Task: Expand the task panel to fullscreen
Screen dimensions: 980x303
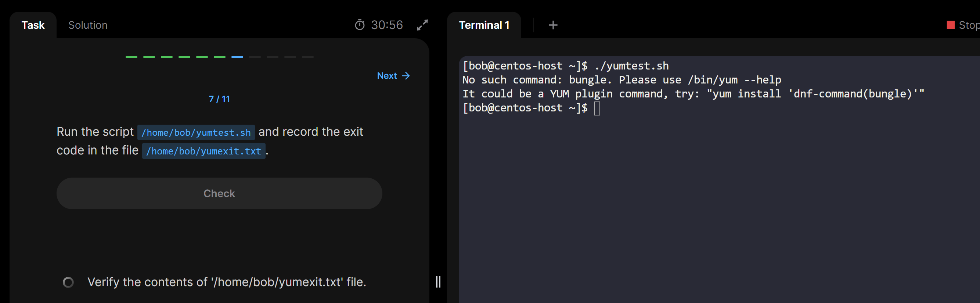Action: click(422, 25)
